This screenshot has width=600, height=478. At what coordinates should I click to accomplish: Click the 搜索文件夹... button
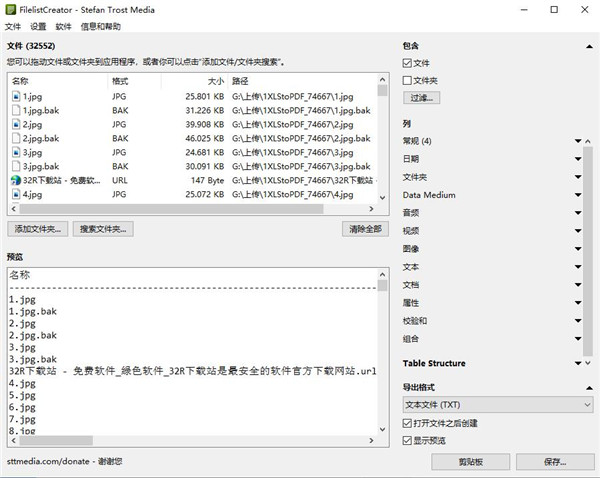[x=103, y=229]
